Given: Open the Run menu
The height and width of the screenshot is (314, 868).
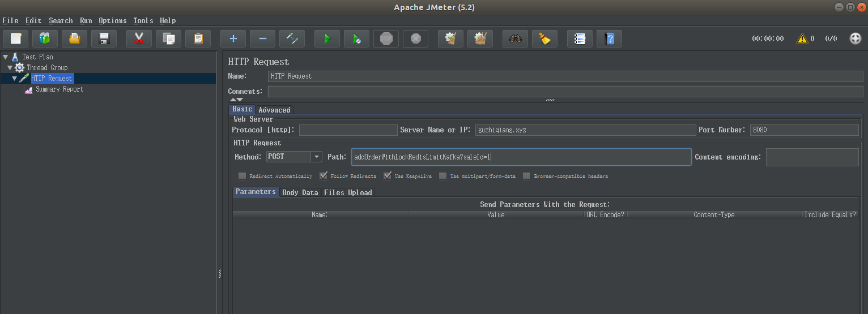Looking at the screenshot, I should 86,20.
